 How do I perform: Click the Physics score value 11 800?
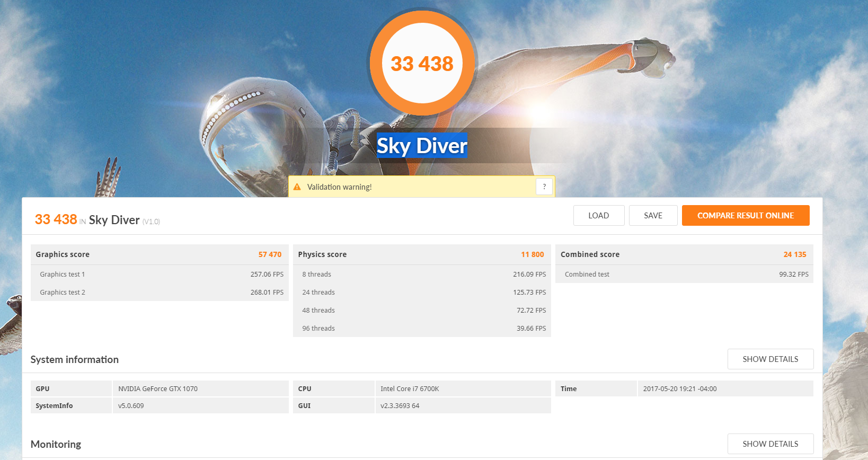[533, 254]
